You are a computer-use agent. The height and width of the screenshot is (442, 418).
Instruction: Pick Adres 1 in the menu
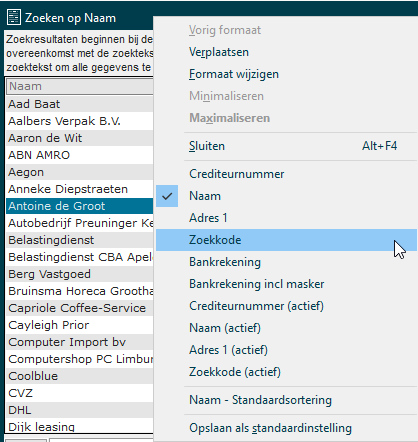(x=286, y=218)
